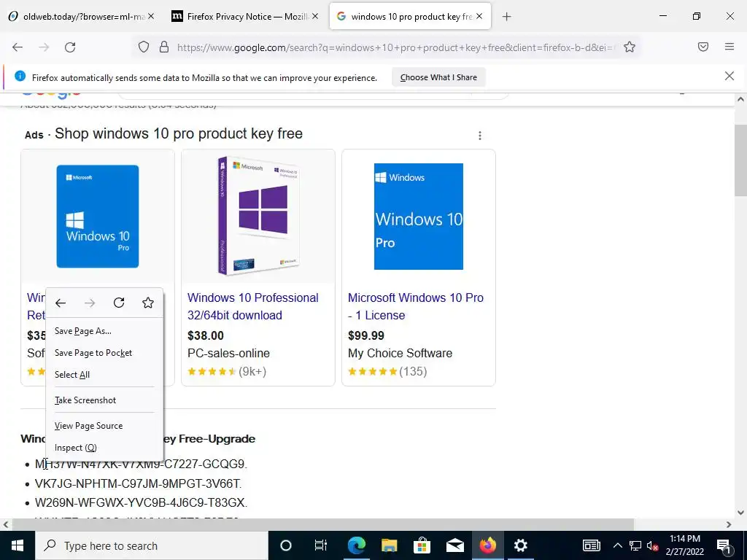Image resolution: width=747 pixels, height=560 pixels.
Task: Open Windows 10 Professional 32/64bit download link
Action: 253,306
